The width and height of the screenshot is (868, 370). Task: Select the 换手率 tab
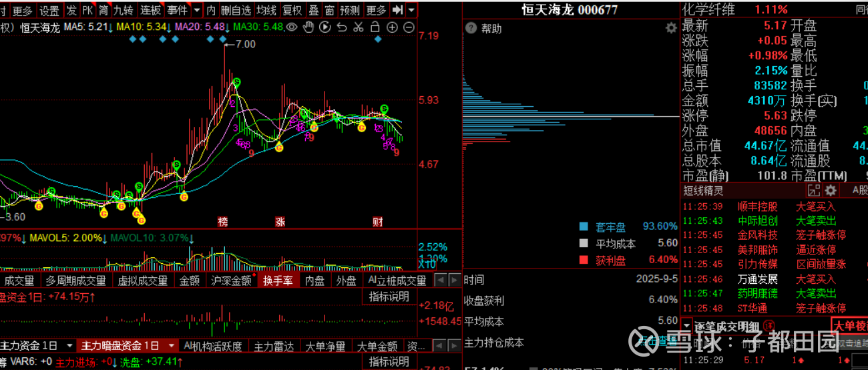(278, 281)
